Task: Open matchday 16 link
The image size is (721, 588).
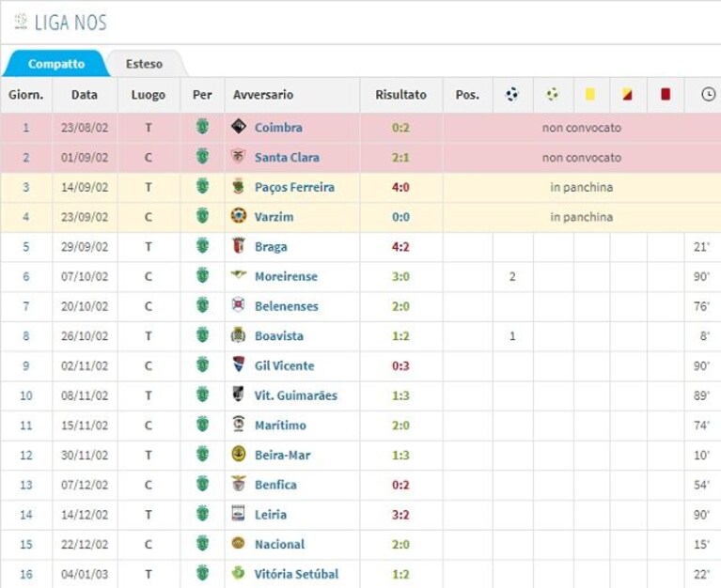Action: click(x=26, y=574)
